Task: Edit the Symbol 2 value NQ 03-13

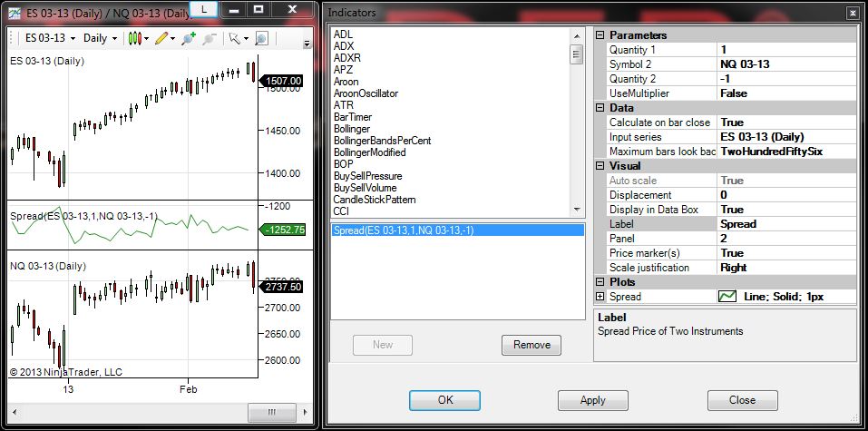Action: [786, 64]
